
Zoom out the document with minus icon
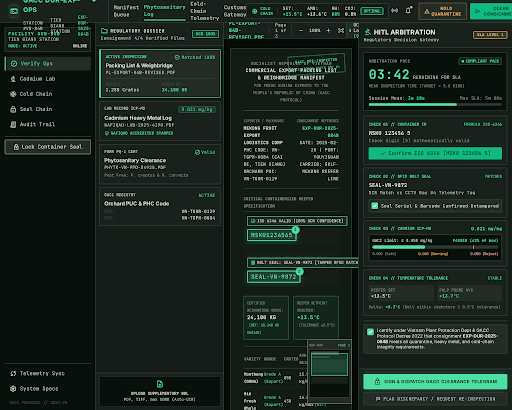pos(301,31)
